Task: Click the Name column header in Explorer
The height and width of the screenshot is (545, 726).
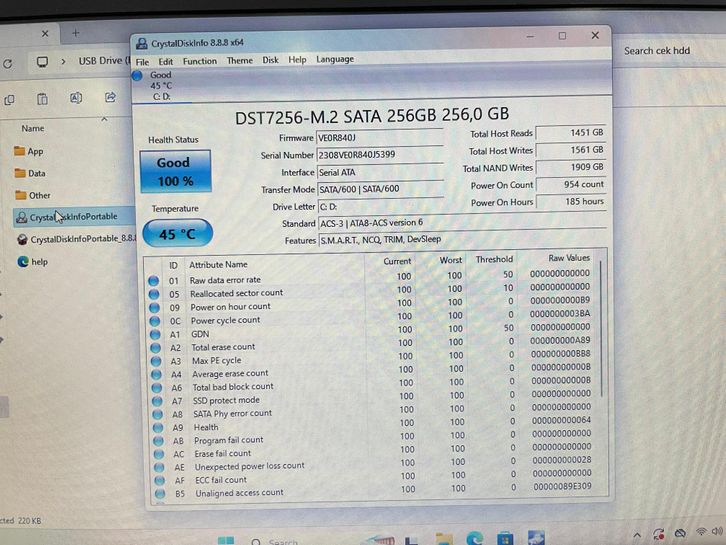Action: [32, 128]
